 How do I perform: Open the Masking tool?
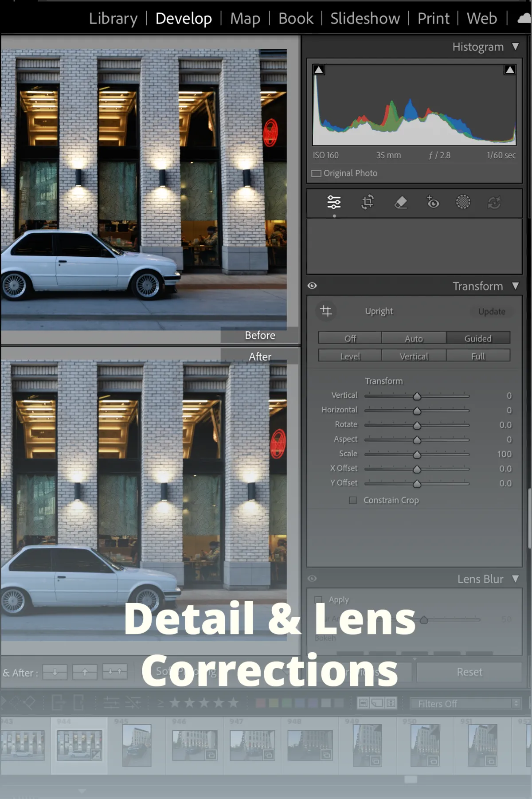[x=463, y=202]
